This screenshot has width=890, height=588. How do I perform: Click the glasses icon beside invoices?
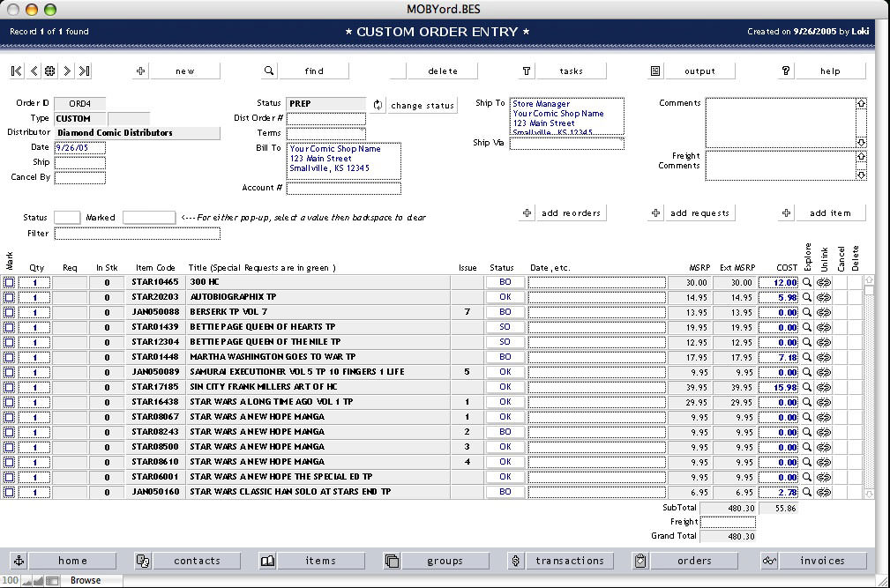769,561
